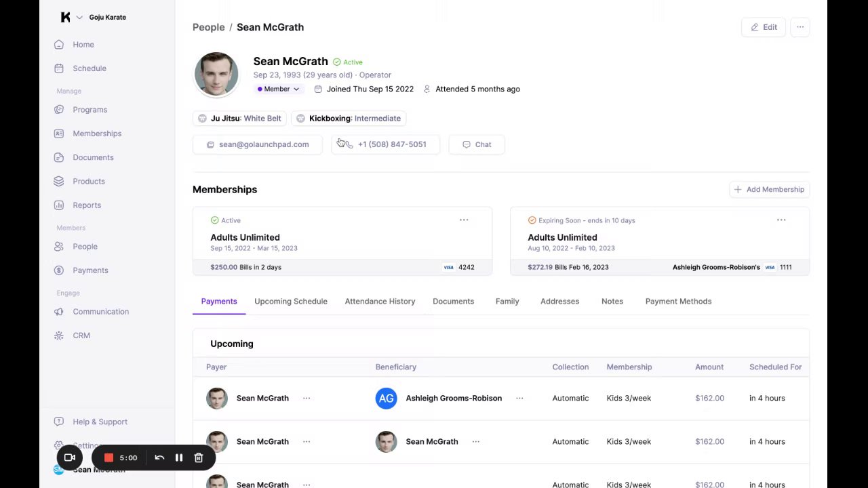This screenshot has width=868, height=488.
Task: Switch to the Attendance History tab
Action: [380, 302]
